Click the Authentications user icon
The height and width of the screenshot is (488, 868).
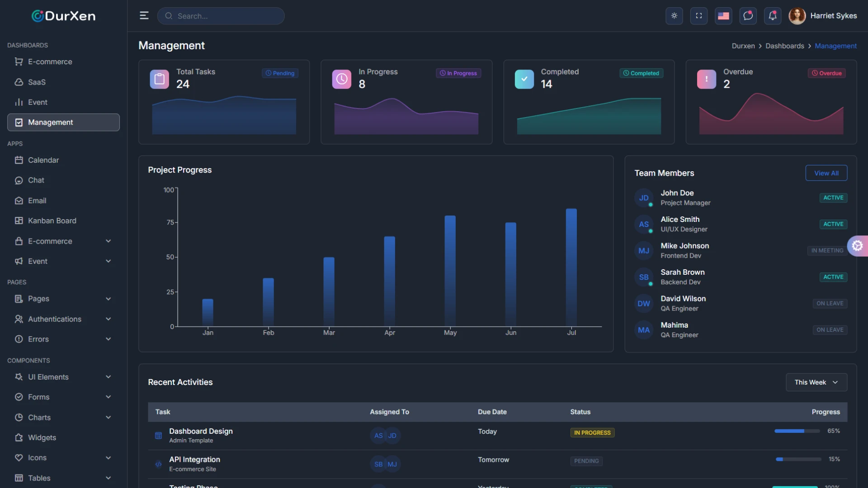19,319
